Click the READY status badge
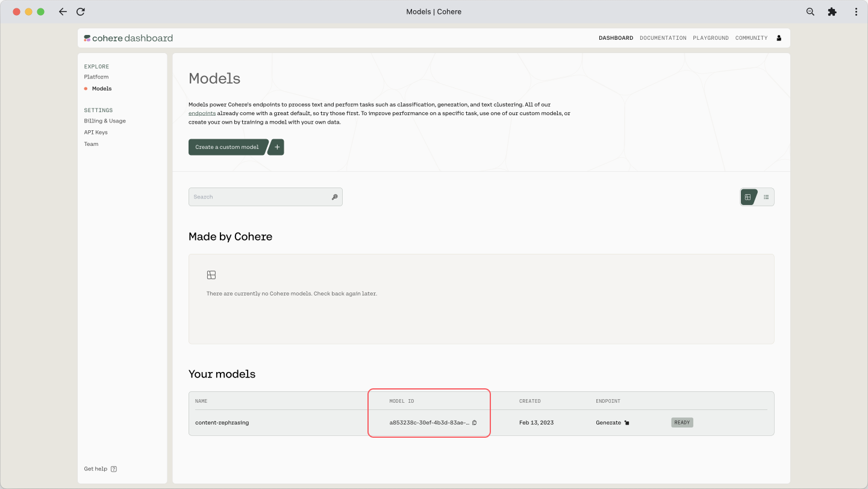The width and height of the screenshot is (868, 489). [x=682, y=423]
